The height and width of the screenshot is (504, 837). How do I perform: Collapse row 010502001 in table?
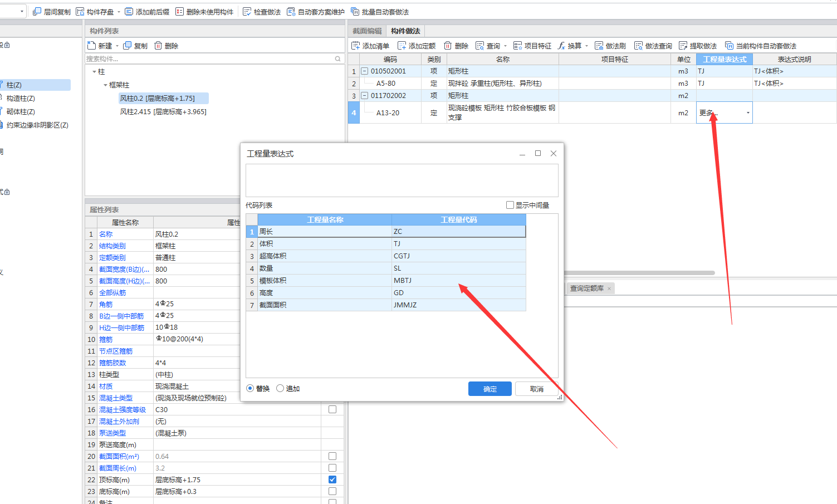[365, 71]
